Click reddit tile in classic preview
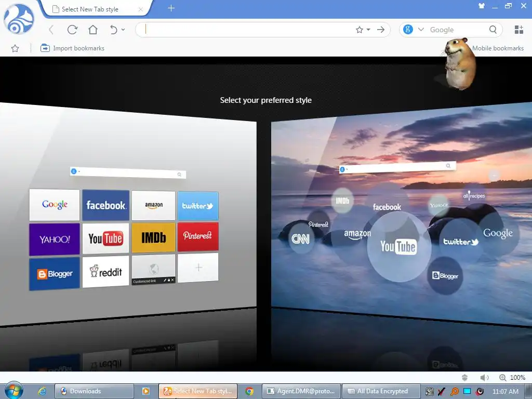Image resolution: width=532 pixels, height=399 pixels. (x=105, y=272)
